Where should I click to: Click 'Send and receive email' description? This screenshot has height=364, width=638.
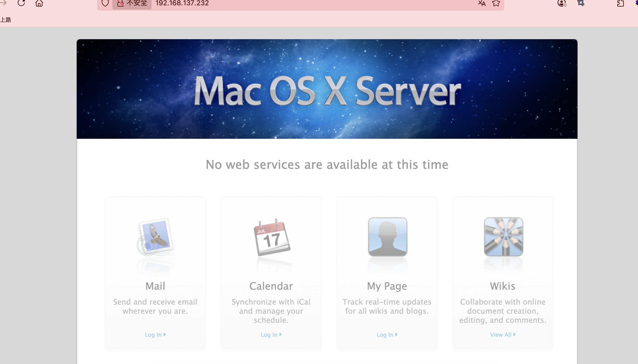point(155,306)
